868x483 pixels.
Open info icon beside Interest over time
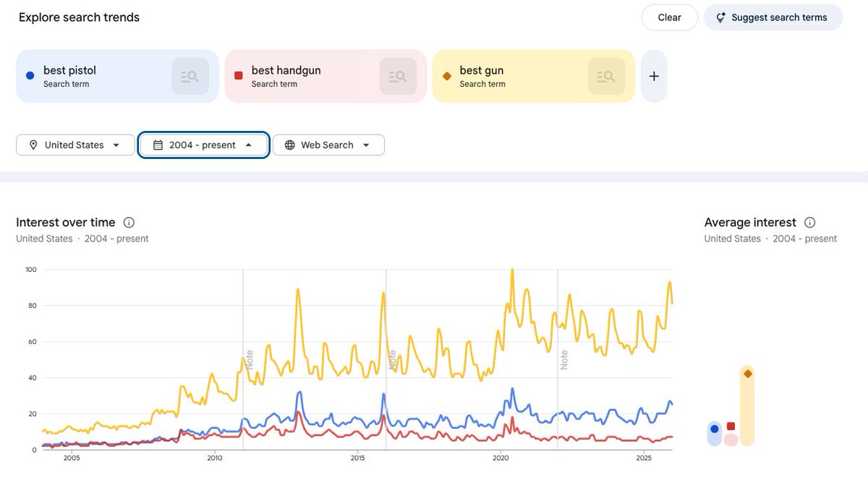[129, 223]
